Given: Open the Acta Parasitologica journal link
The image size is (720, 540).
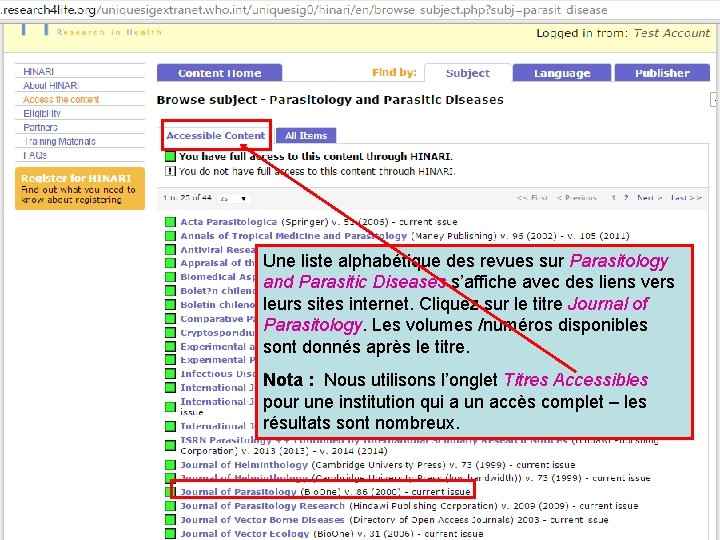Looking at the screenshot, I should click(x=229, y=222).
